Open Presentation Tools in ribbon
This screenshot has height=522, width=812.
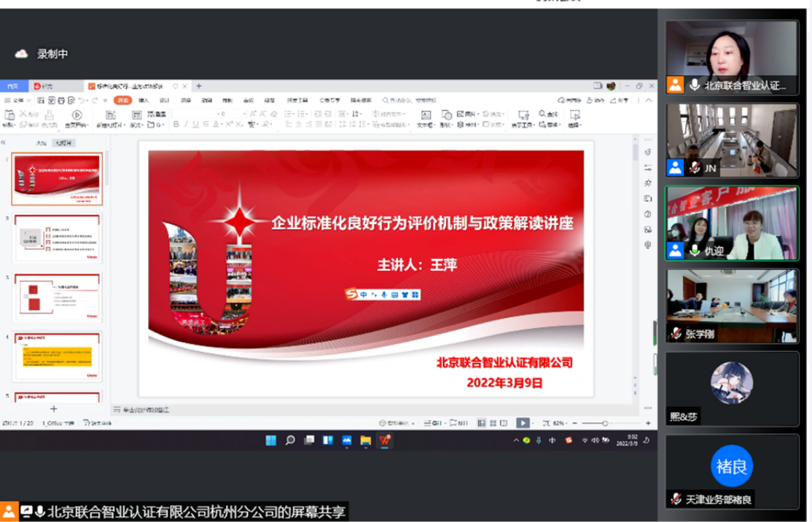(523, 119)
